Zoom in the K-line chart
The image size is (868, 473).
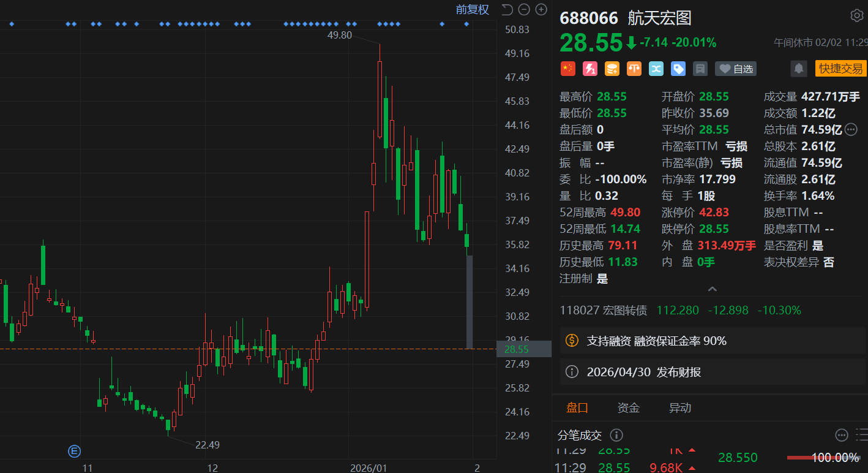541,9
